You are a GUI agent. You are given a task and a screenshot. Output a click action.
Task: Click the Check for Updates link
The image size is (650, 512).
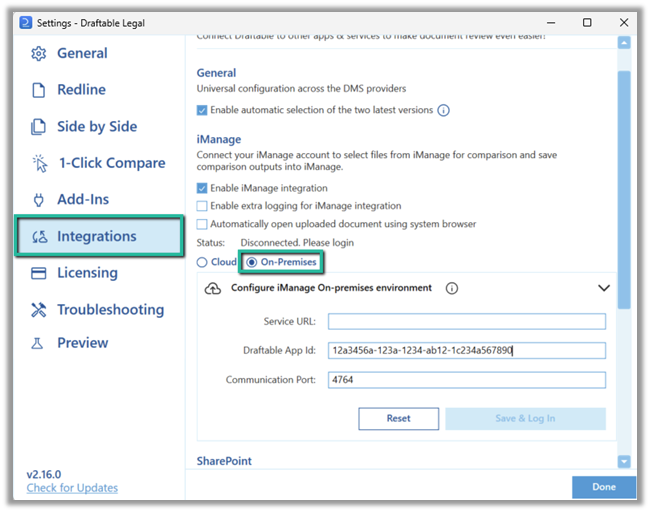point(72,488)
